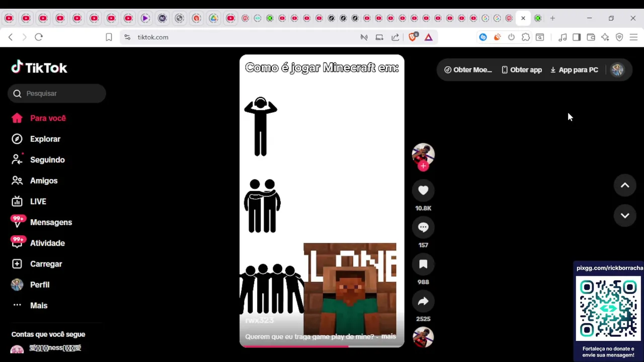
Task: Open the Brave Wallet icon
Action: [x=591, y=37]
